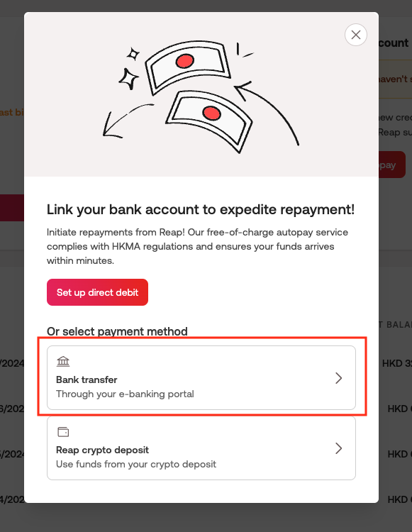Close the repayment dialog with the X

tap(356, 35)
